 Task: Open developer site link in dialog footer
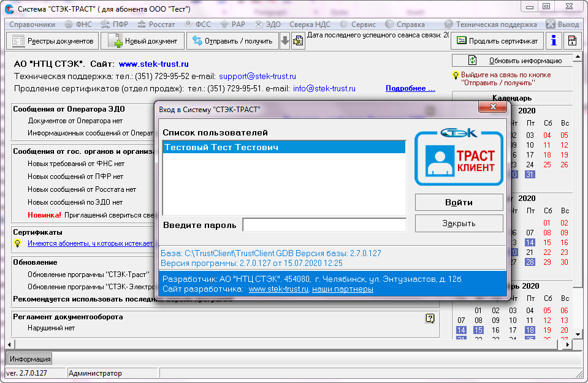278,289
